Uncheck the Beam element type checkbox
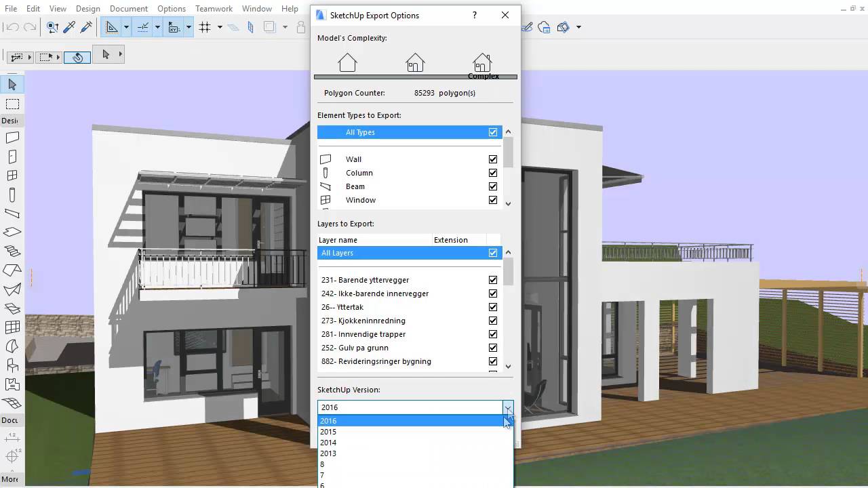868x488 pixels. (x=493, y=186)
